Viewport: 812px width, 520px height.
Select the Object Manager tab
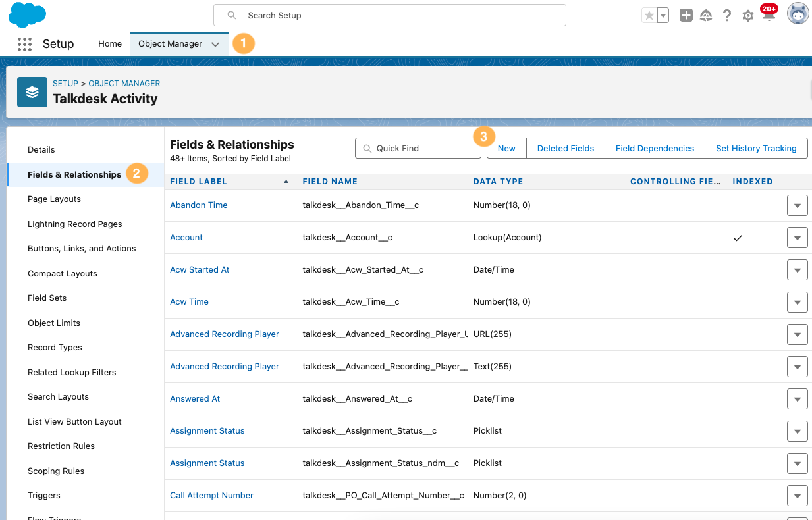point(170,44)
